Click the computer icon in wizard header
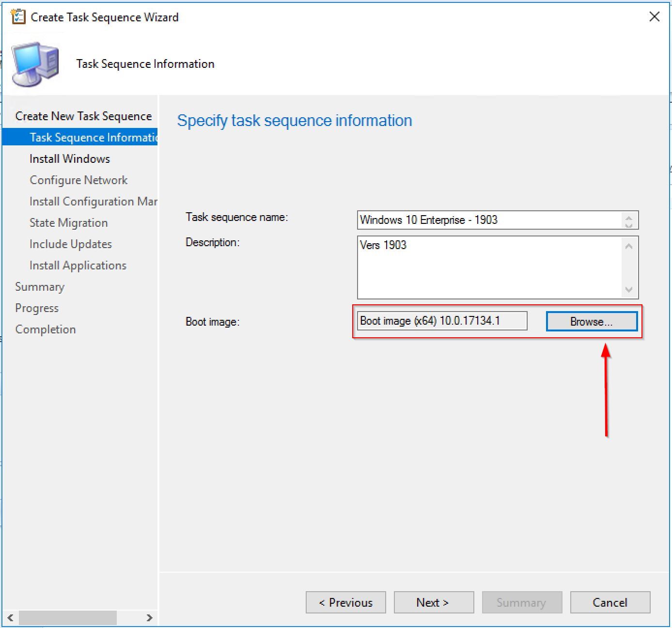The height and width of the screenshot is (628, 672). tap(36, 64)
